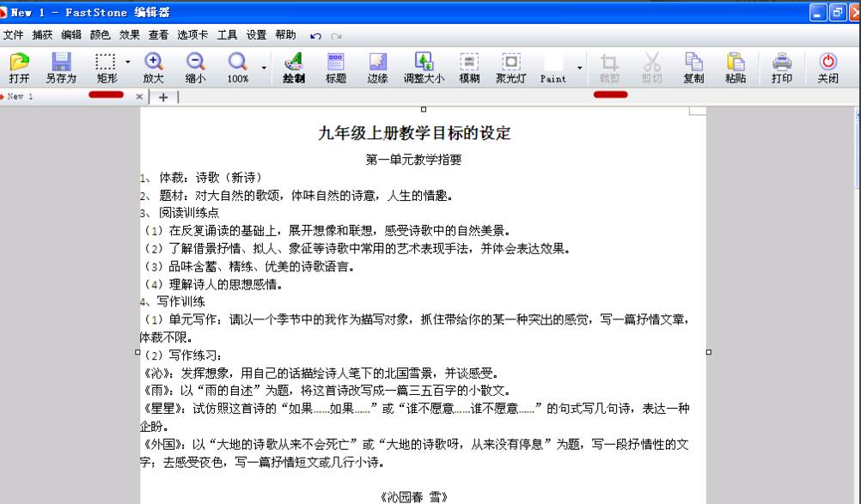Click the 关闭 red power icon
This screenshot has height=504, width=861.
coord(828,62)
